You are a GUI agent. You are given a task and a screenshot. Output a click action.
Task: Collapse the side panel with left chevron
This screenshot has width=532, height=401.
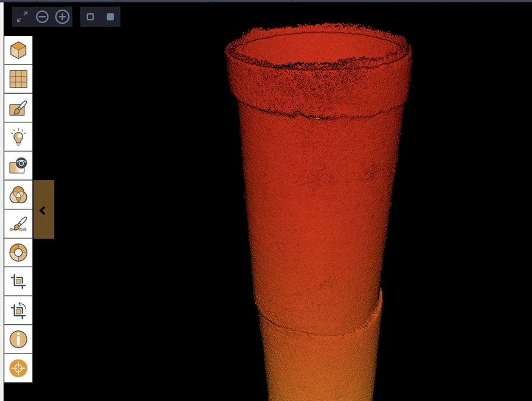[x=43, y=209]
